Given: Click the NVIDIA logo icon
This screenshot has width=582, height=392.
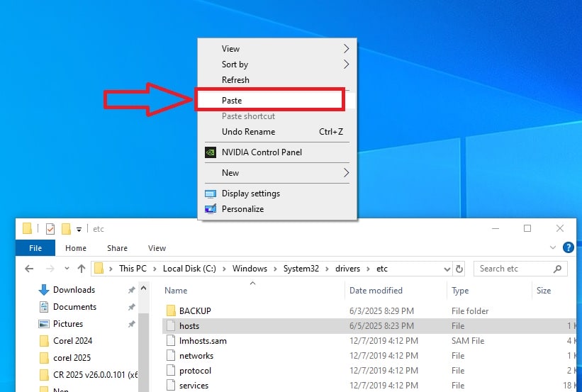Looking at the screenshot, I should click(211, 152).
